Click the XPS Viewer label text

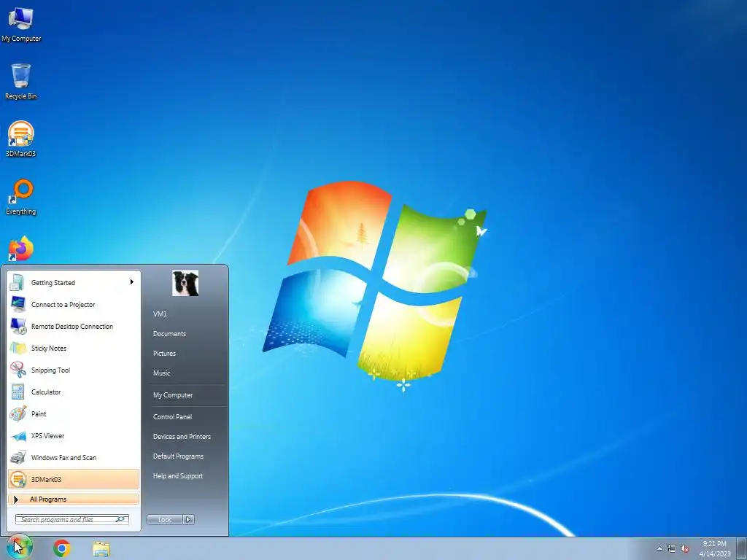(x=47, y=436)
